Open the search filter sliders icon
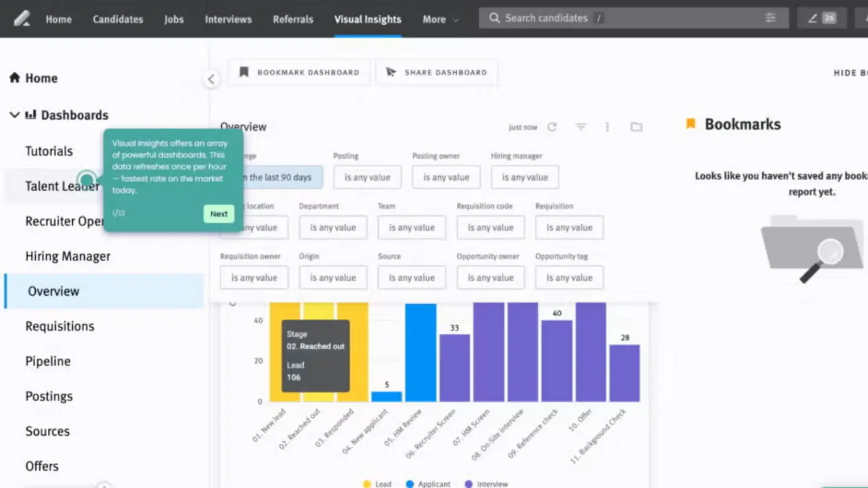This screenshot has height=488, width=868. (x=770, y=18)
